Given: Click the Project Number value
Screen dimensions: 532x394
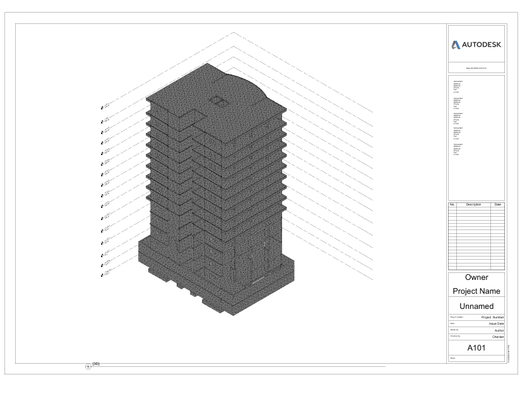Looking at the screenshot, I should coord(492,317).
